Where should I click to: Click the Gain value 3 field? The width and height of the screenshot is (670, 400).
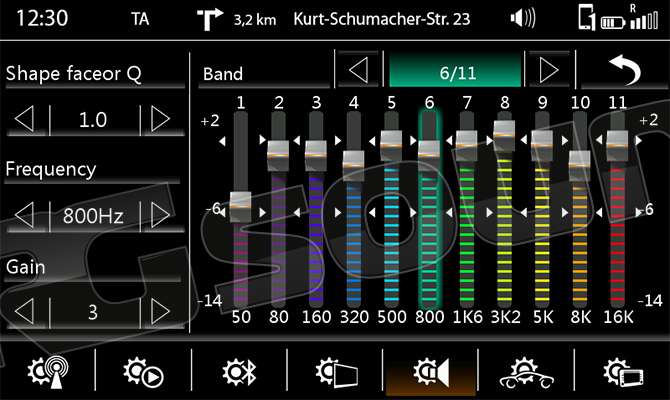93,312
